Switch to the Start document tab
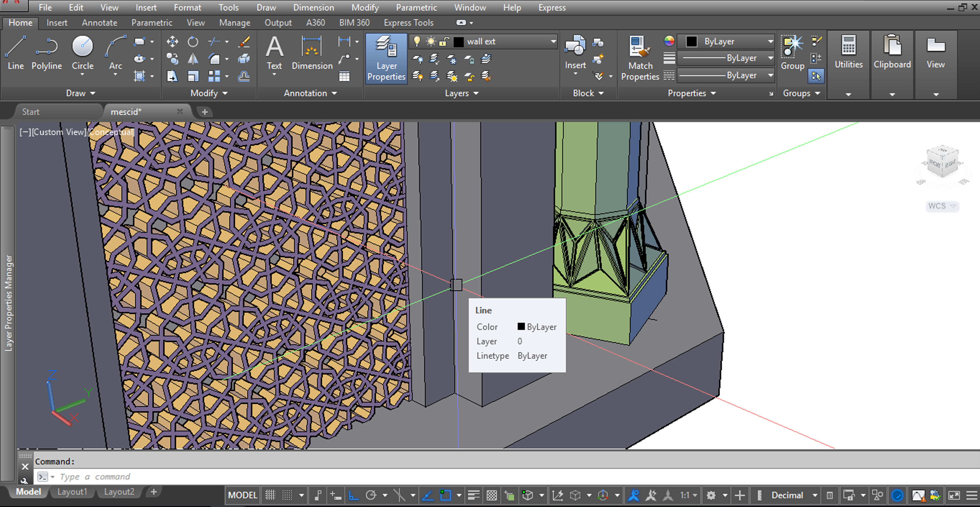This screenshot has width=980, height=507. click(x=30, y=112)
